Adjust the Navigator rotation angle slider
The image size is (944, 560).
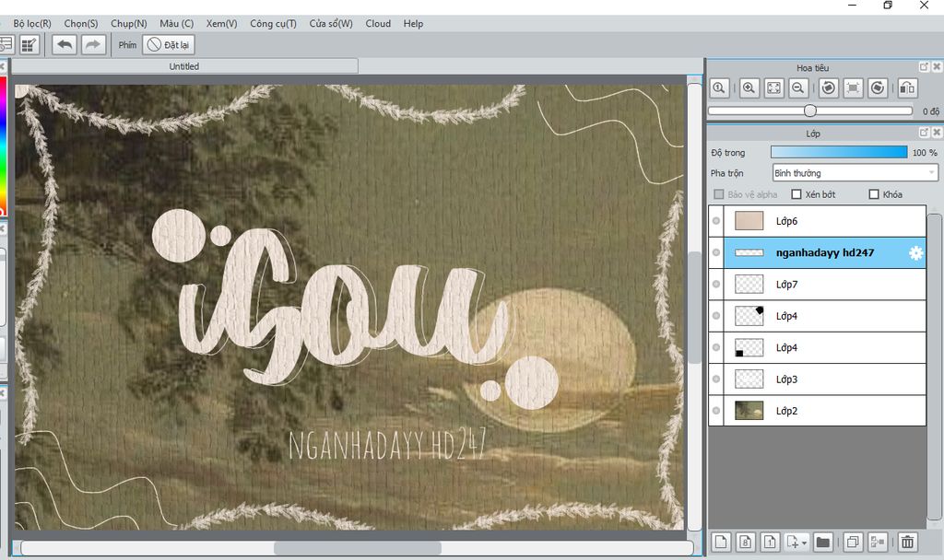(x=810, y=111)
